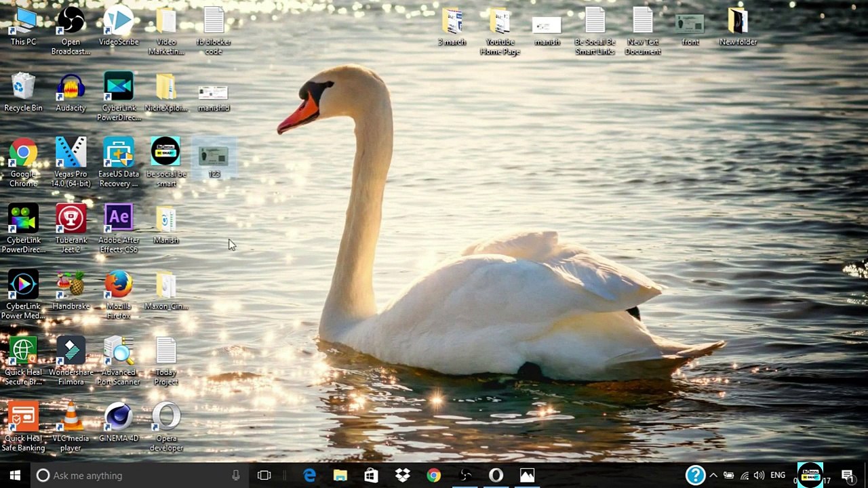The height and width of the screenshot is (488, 868).
Task: Select the Handbrake desktop icon
Action: 71,286
